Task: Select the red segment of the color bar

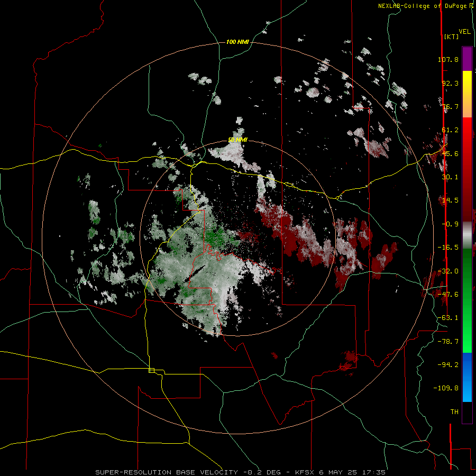Action: (x=467, y=169)
